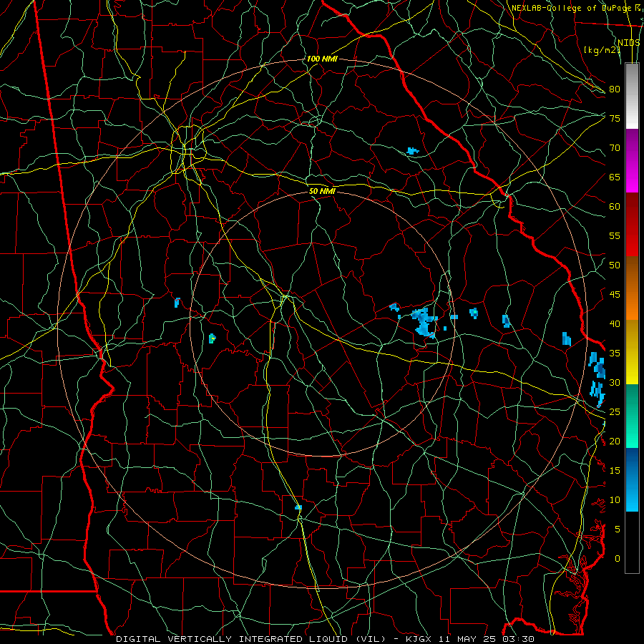Click the yellow segment of the color bar

click(632, 352)
